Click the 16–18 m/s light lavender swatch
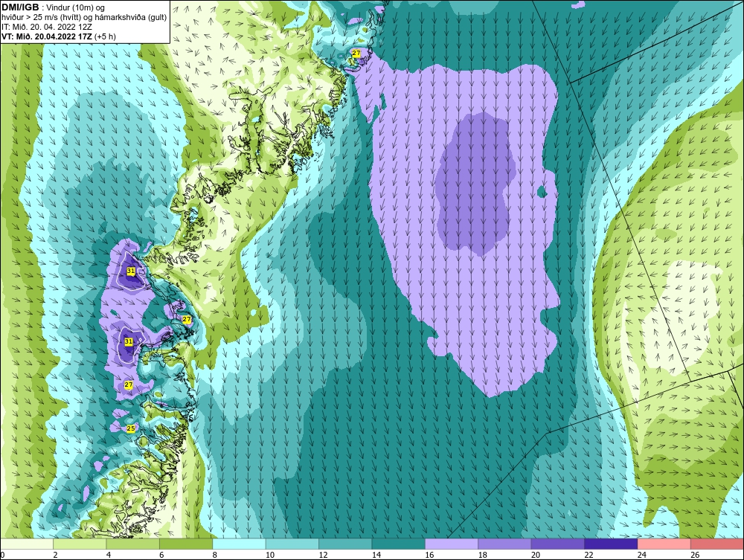This screenshot has height=560, width=744. click(452, 544)
